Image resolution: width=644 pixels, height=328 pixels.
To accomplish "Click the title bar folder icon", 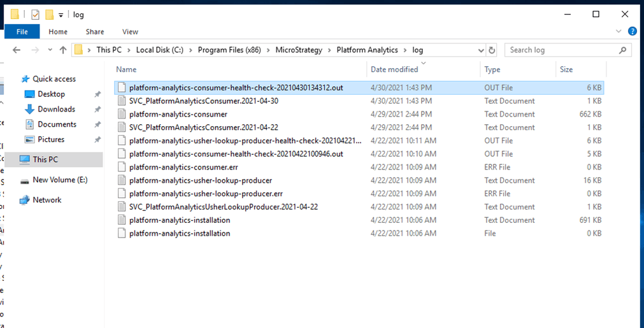I will pyautogui.click(x=15, y=15).
